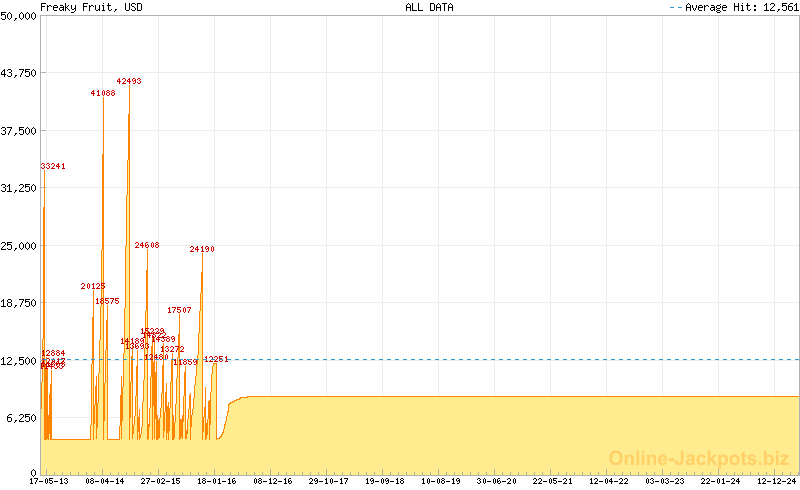Click the 08-04-14 date on the x-axis
The height and width of the screenshot is (490, 800).
[x=105, y=481]
